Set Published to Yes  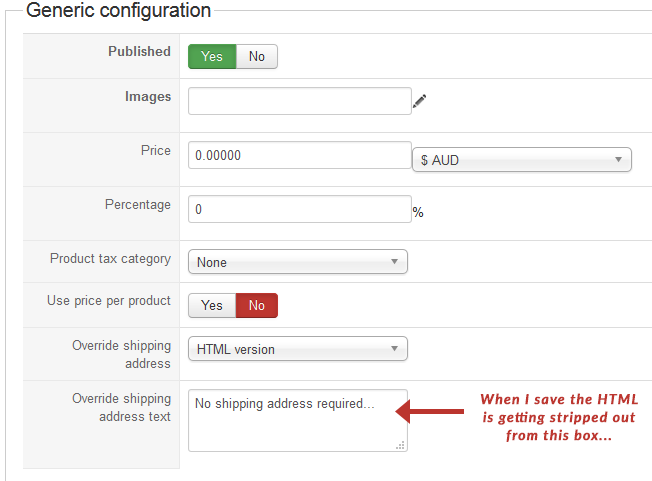212,57
